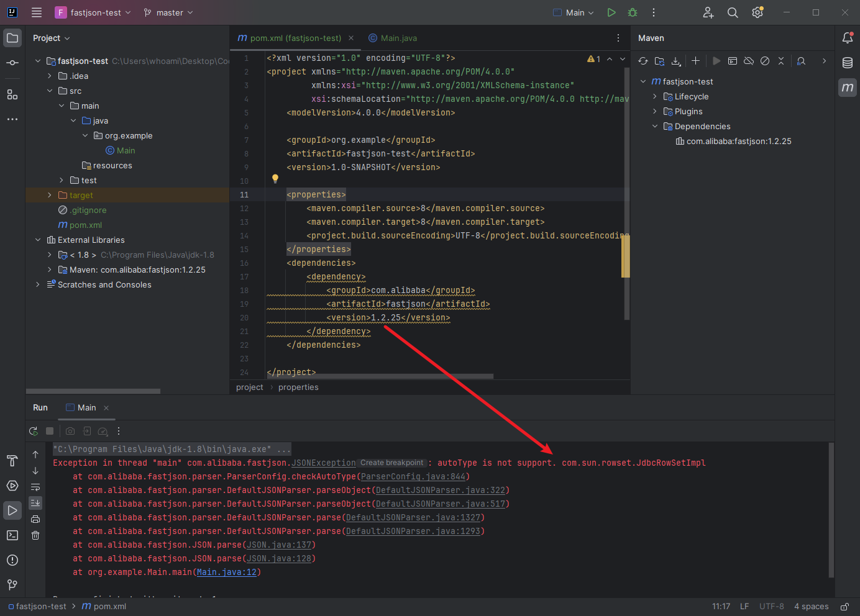Expand Plugins node in Maven

coord(655,111)
